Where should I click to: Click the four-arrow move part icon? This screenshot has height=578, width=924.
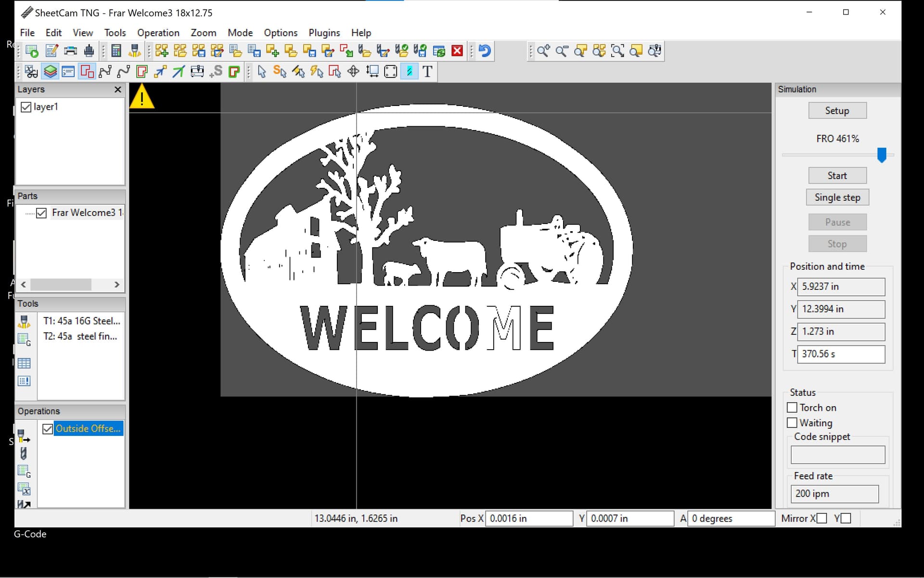pos(353,72)
